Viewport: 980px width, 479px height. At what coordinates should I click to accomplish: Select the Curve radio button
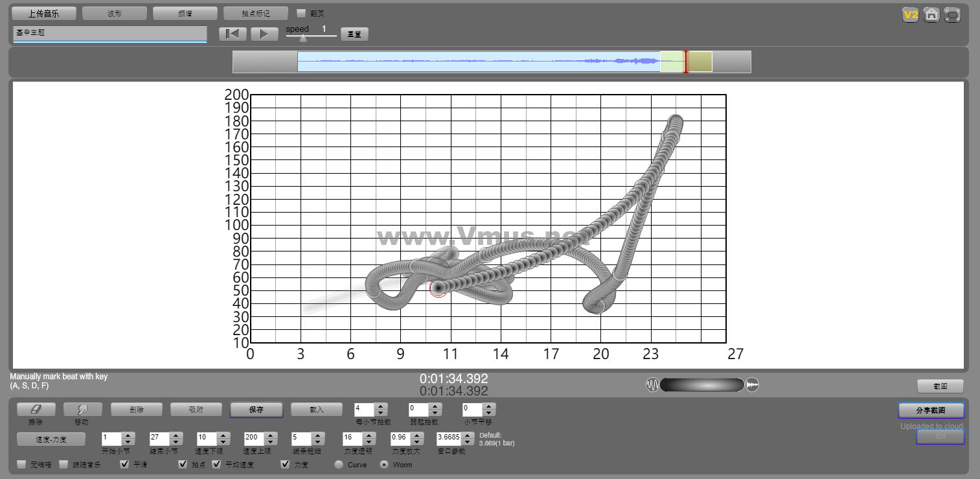point(339,465)
